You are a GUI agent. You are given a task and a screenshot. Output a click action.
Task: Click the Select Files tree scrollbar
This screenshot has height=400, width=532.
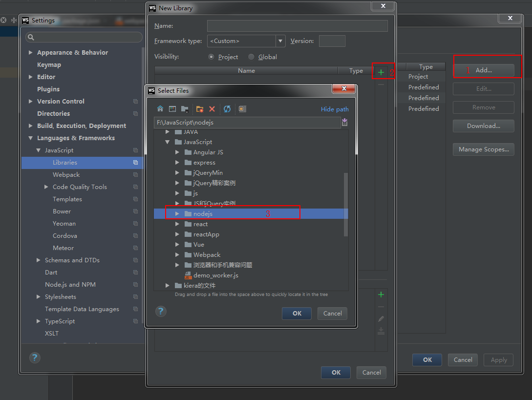pyautogui.click(x=346, y=205)
